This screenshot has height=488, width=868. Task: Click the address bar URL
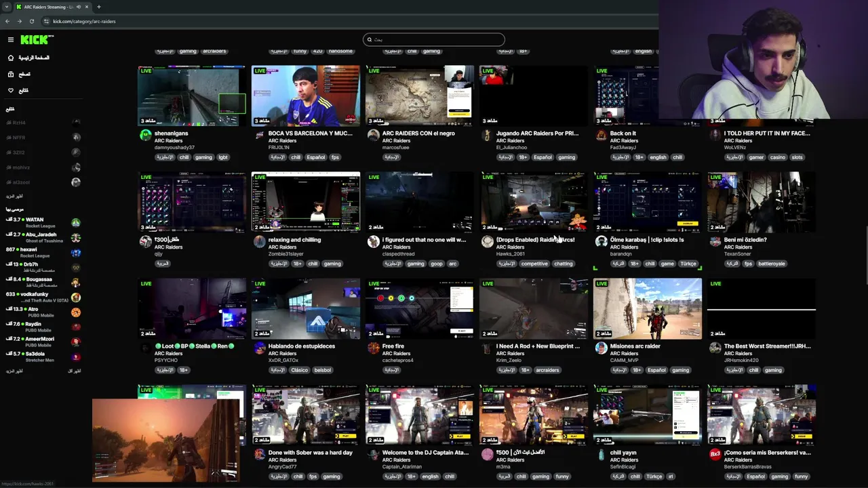click(84, 21)
